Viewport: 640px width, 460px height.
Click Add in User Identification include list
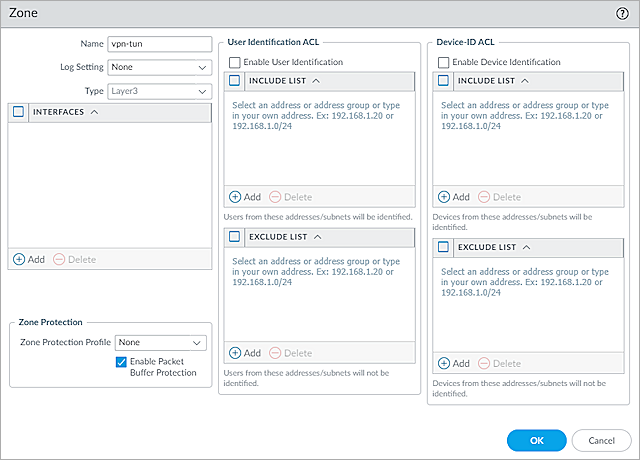(x=245, y=197)
